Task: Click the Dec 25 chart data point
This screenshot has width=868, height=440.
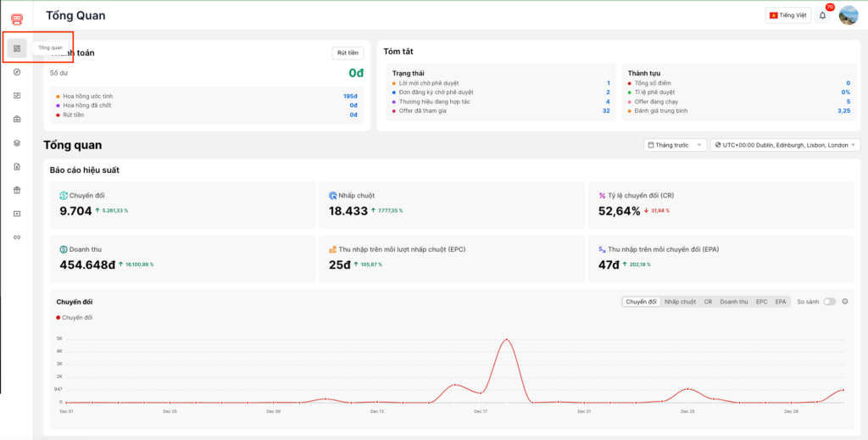Action: (687, 389)
